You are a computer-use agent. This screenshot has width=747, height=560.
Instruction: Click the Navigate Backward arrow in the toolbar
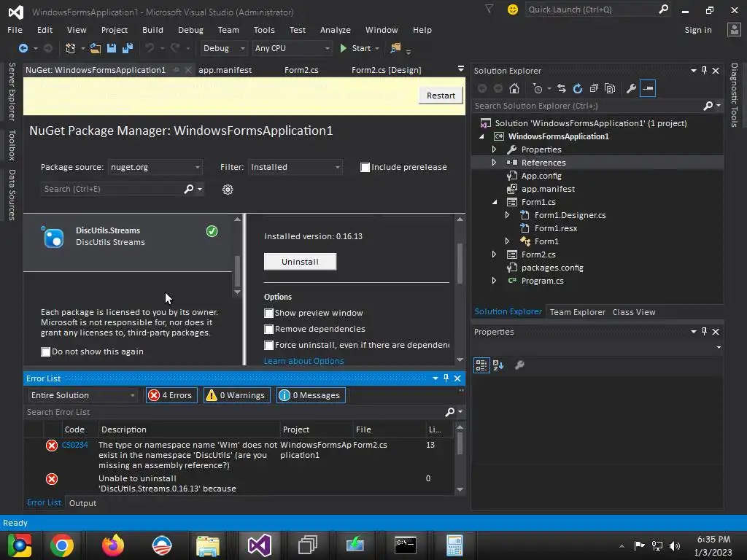point(23,48)
